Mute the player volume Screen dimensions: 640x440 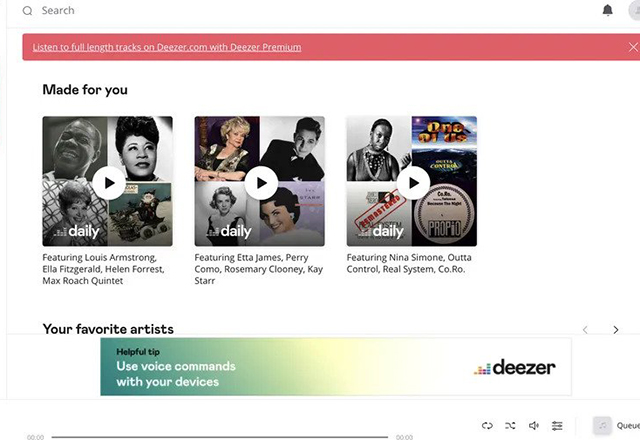point(533,426)
